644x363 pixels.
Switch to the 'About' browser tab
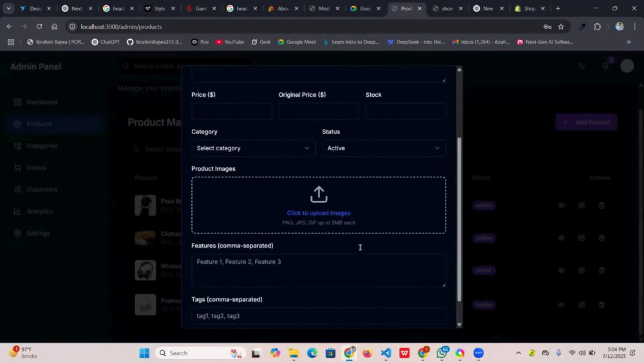[283, 8]
